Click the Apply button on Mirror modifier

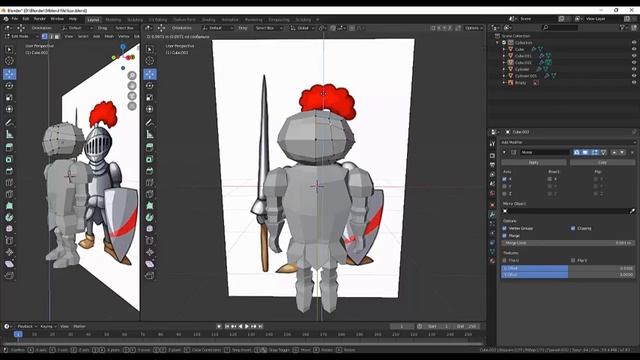pos(534,162)
